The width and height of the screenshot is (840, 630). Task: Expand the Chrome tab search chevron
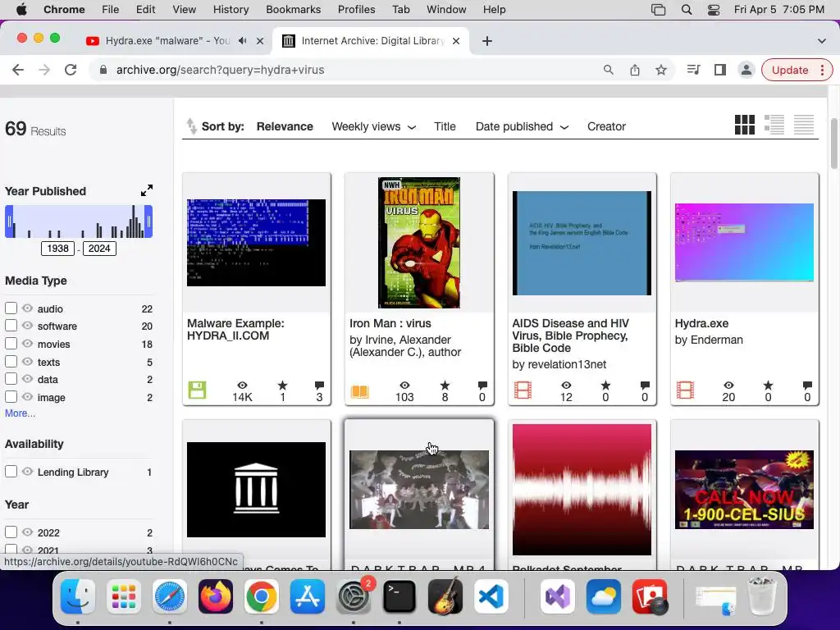pos(821,41)
